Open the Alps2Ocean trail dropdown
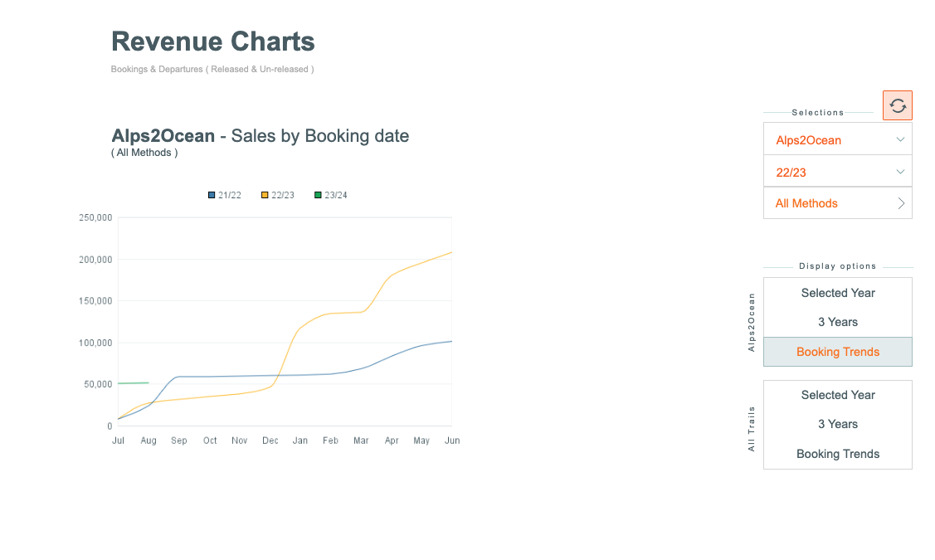Screen dimensions: 935x560 pos(837,140)
